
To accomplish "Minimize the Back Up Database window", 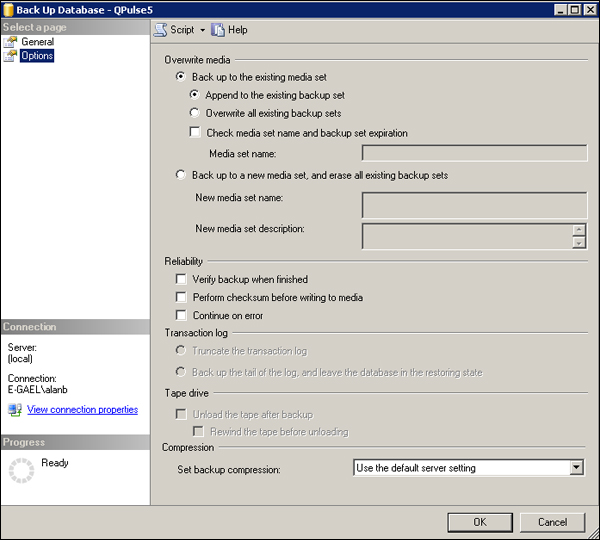I will point(561,10).
